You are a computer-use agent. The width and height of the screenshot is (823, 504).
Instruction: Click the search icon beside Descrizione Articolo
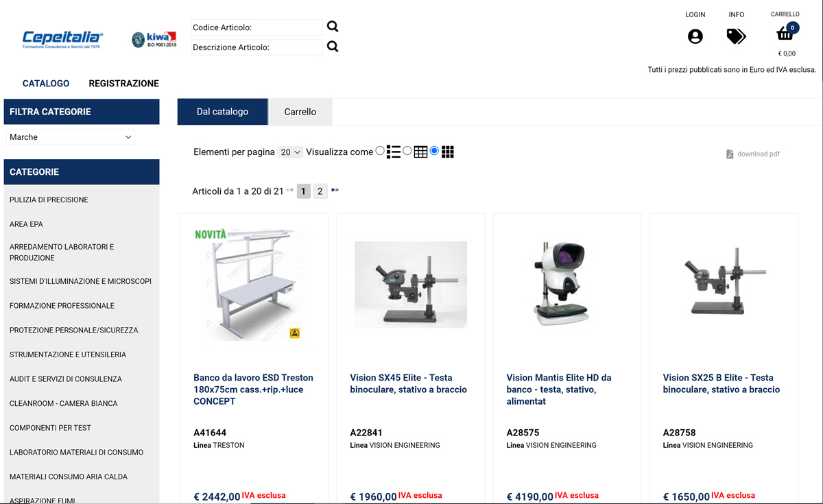(x=333, y=47)
